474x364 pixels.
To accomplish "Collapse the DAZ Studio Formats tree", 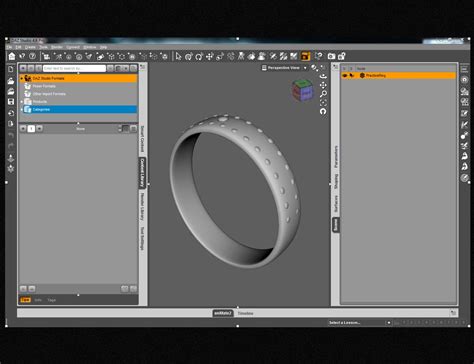I will pos(22,78).
